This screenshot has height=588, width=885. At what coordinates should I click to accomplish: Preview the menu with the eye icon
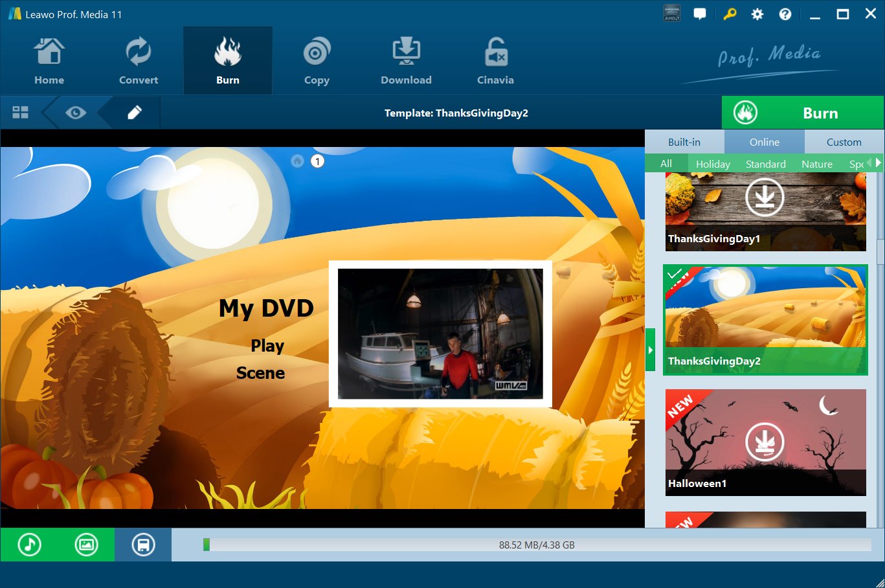[x=76, y=113]
